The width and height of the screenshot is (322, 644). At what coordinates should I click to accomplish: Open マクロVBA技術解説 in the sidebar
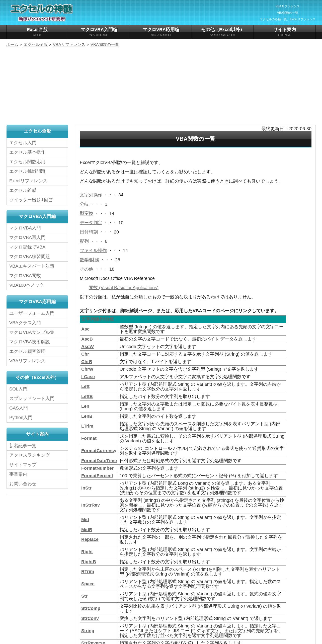[37, 342]
